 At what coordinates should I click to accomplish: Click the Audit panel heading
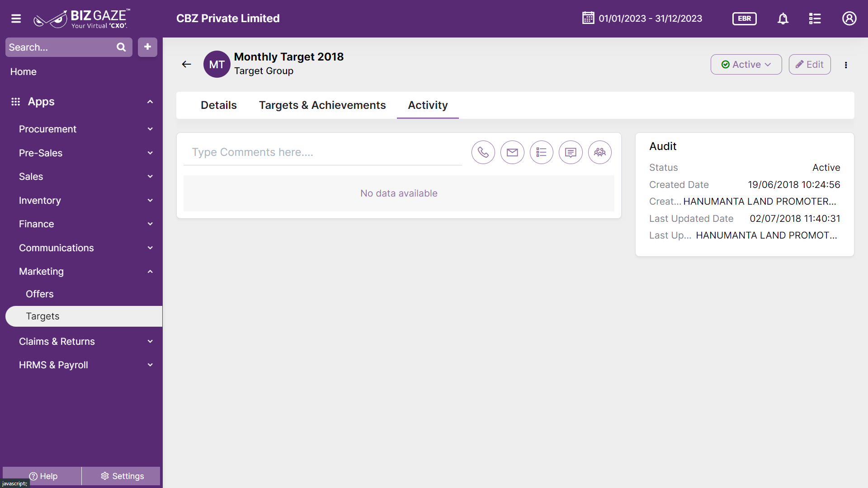point(663,146)
